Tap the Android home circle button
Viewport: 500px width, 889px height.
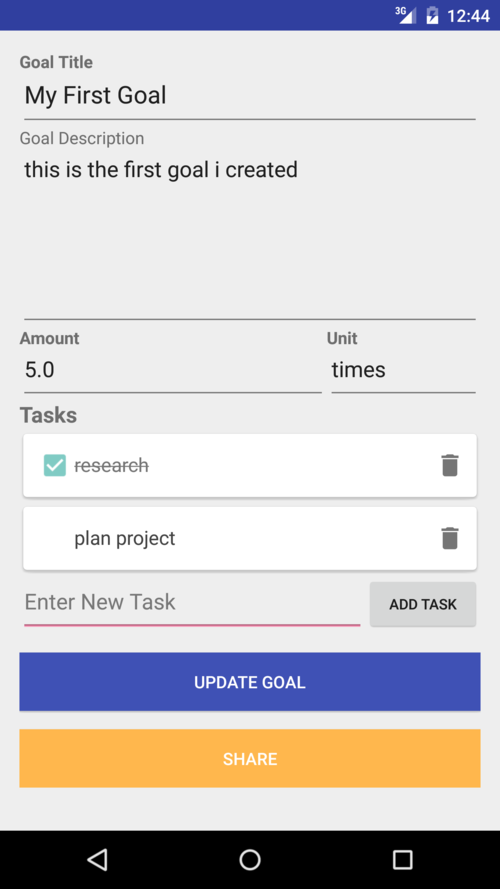click(x=250, y=860)
